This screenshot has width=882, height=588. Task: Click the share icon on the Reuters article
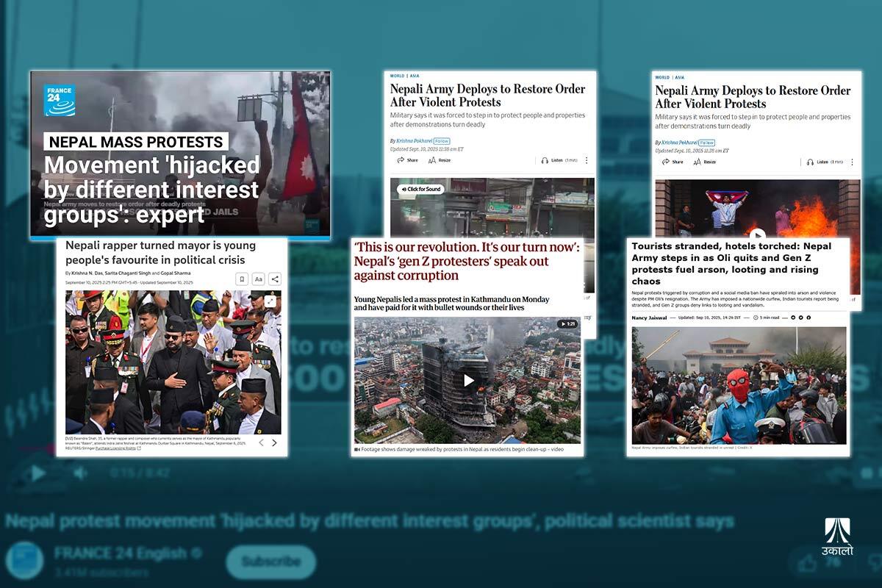click(274, 279)
